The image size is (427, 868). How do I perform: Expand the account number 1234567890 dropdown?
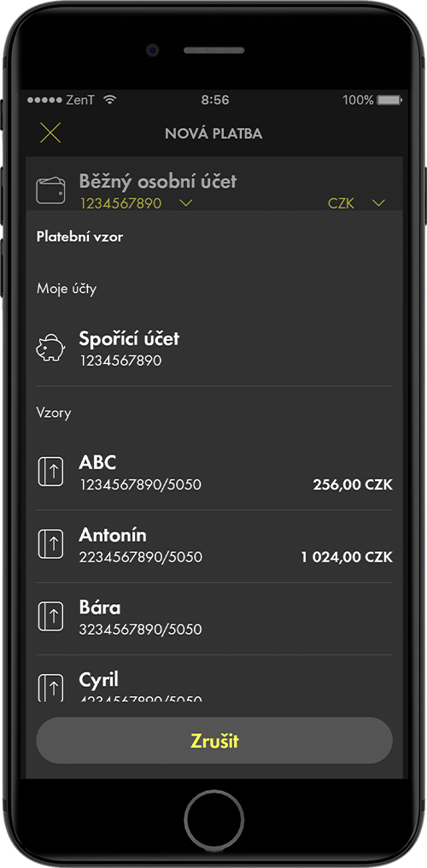coord(186,203)
